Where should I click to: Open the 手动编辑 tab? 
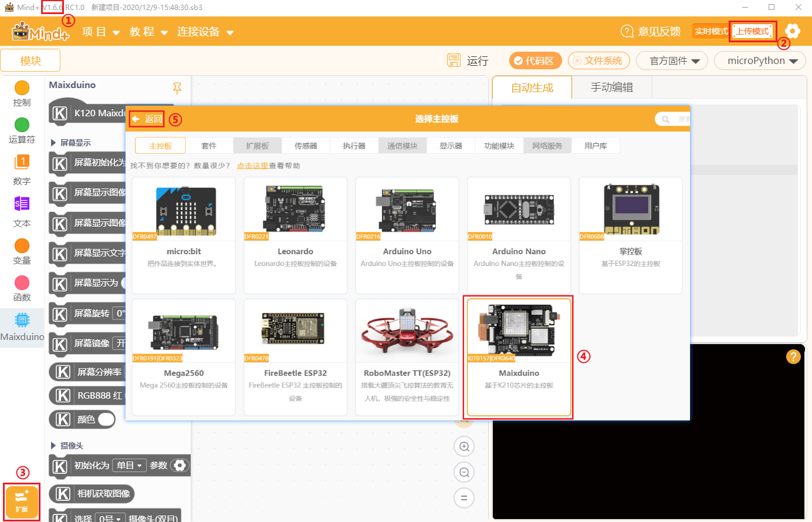click(x=612, y=87)
